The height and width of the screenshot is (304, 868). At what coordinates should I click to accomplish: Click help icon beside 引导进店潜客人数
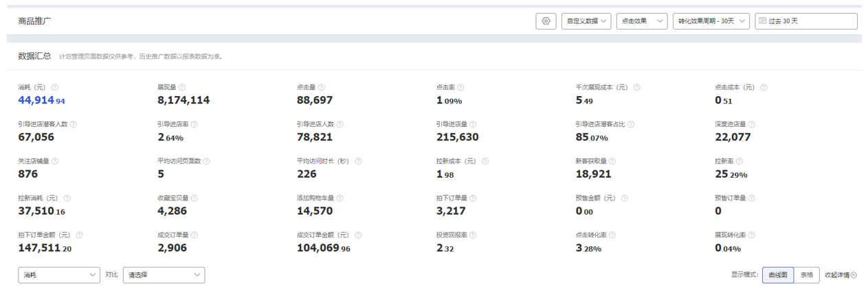pos(74,124)
